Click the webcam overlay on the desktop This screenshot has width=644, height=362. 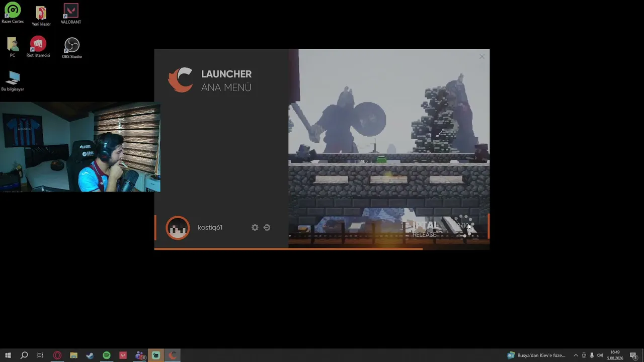pyautogui.click(x=80, y=147)
